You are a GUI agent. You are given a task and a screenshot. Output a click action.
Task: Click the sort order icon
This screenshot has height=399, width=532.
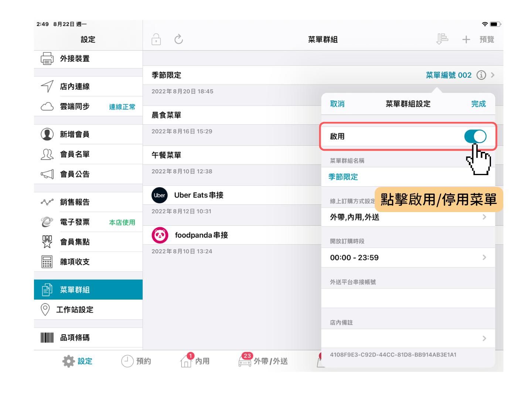click(442, 39)
